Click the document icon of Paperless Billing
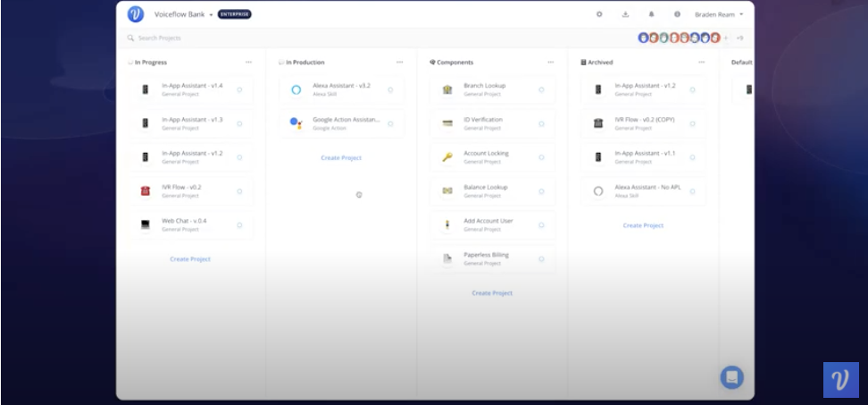The image size is (868, 405). pos(447,258)
